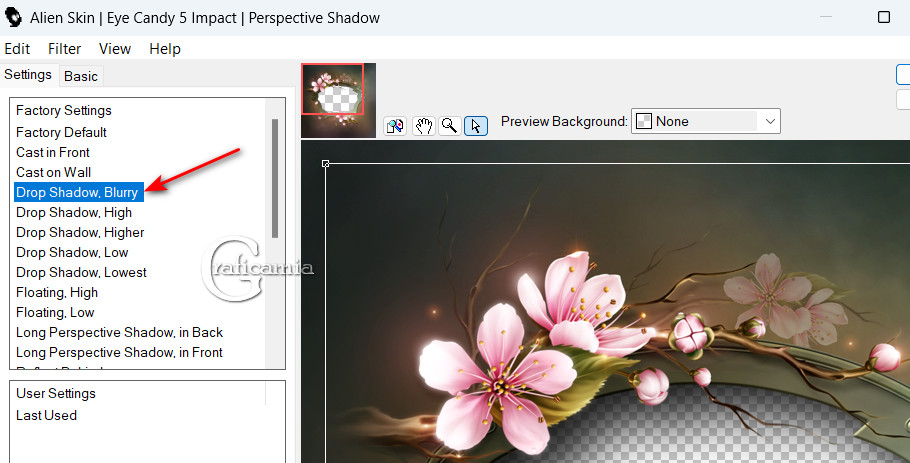Maximize the Perspective Shadow window
The image size is (910, 463).
(x=884, y=17)
